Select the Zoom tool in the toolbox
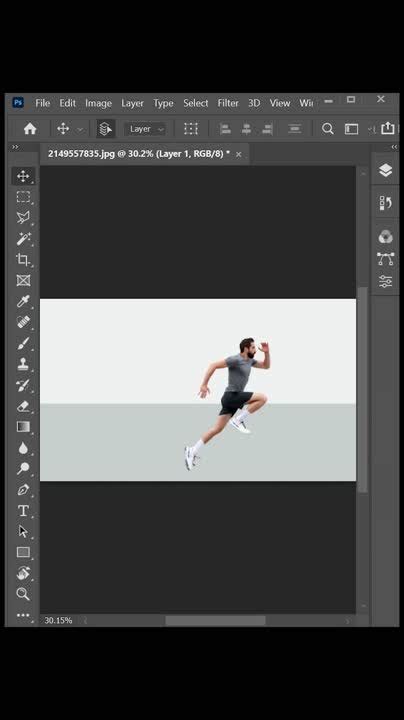Screen dimensions: 404x720 (x=23, y=594)
